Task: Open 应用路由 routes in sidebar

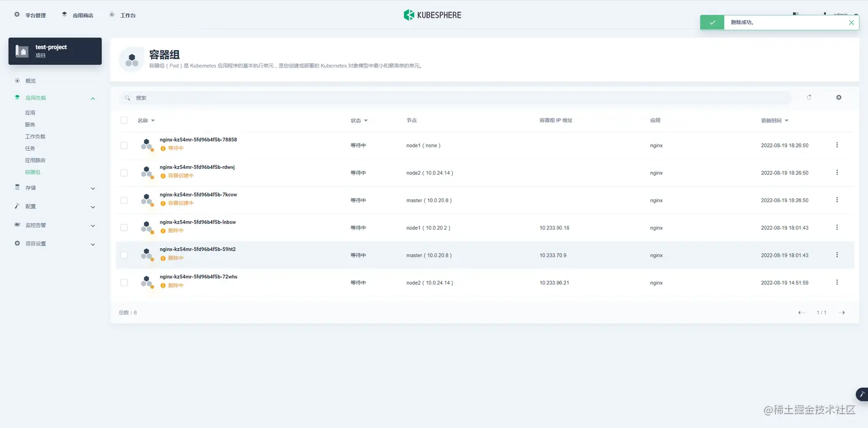Action: pyautogui.click(x=35, y=160)
